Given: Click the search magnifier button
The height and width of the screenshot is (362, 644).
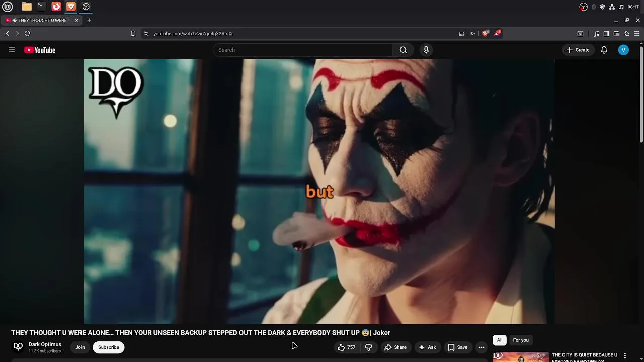Looking at the screenshot, I should 403,50.
